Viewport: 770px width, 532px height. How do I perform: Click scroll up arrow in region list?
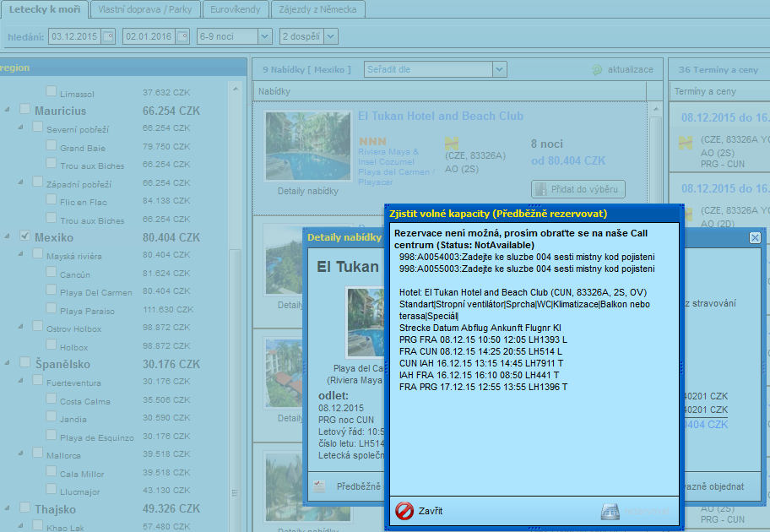(236, 89)
